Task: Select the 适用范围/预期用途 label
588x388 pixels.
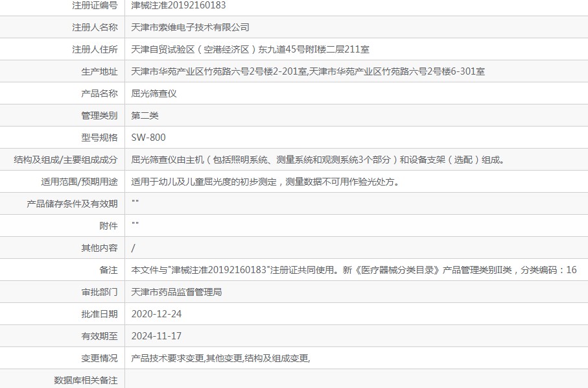Action: coord(79,182)
